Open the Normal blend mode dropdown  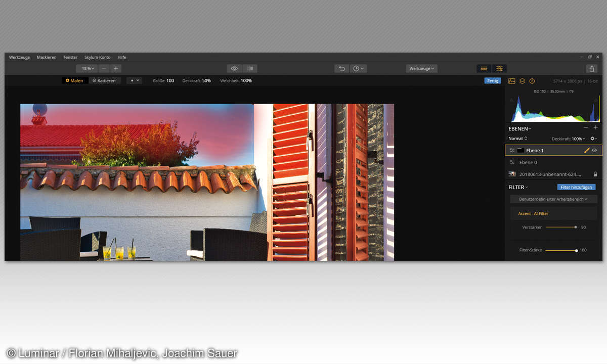518,139
